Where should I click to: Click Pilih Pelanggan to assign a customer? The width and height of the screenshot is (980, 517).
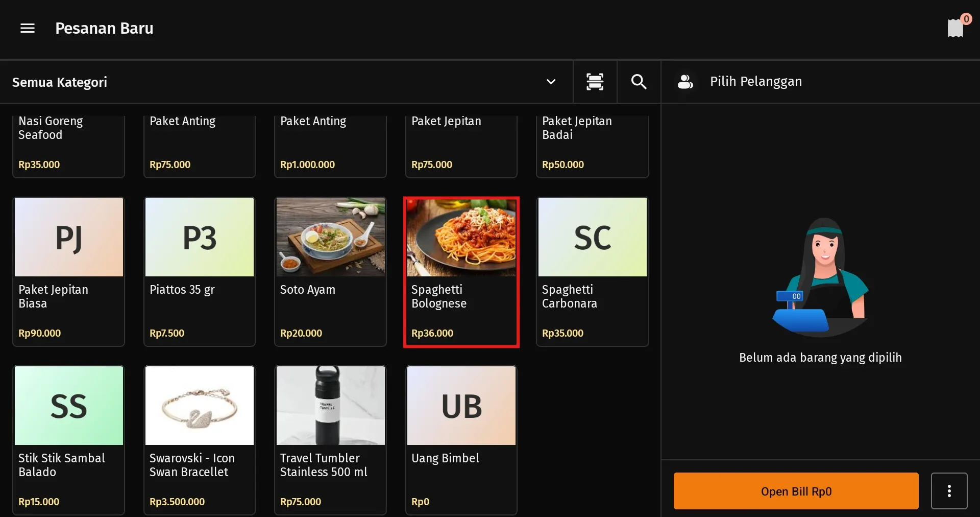click(x=755, y=81)
